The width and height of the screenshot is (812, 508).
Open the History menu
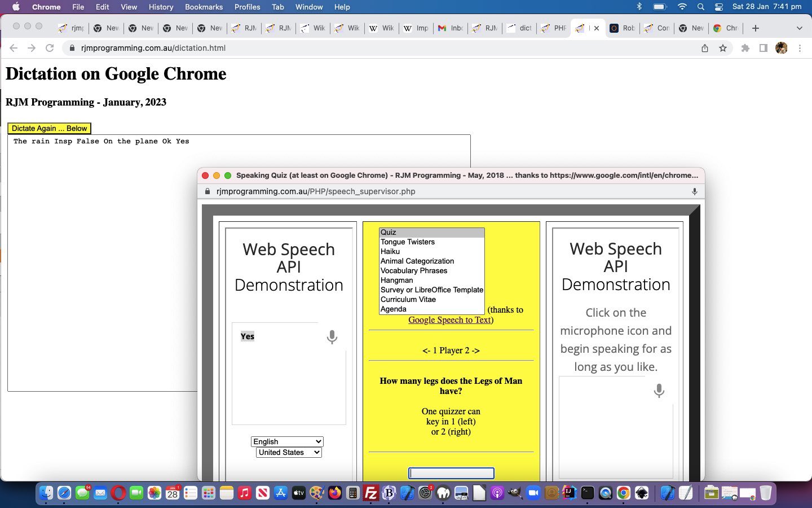pyautogui.click(x=161, y=7)
